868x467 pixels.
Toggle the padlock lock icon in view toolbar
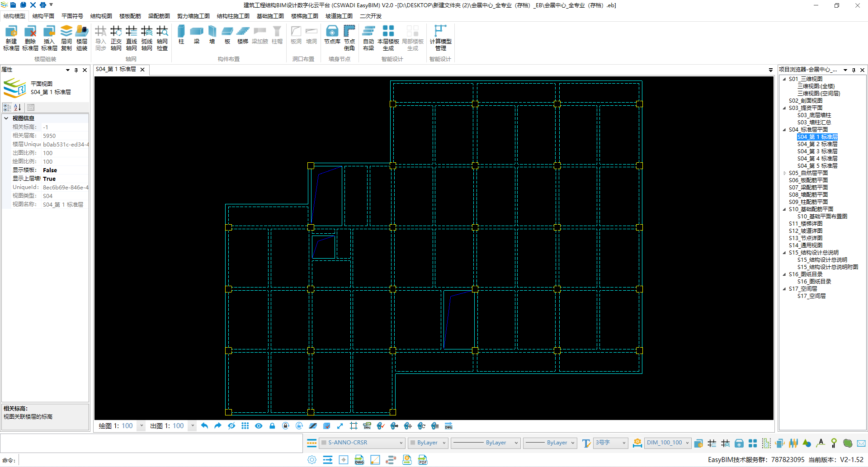point(272,426)
